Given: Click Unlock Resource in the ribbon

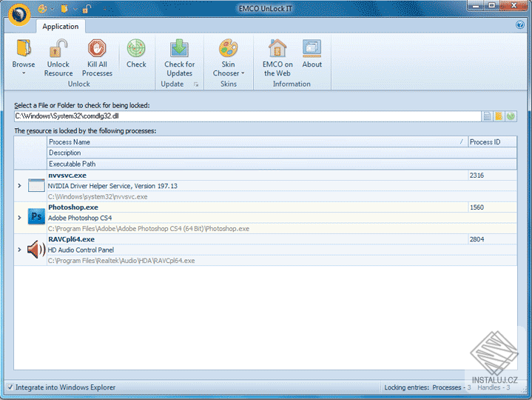Looking at the screenshot, I should click(x=58, y=58).
